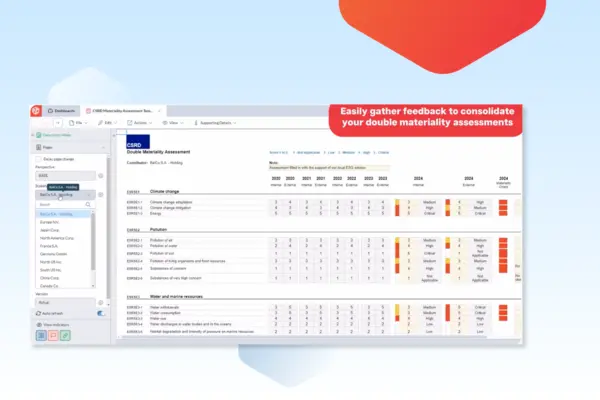This screenshot has height=400, width=600.
Task: Click the scope list scrollbar
Action: point(93,241)
